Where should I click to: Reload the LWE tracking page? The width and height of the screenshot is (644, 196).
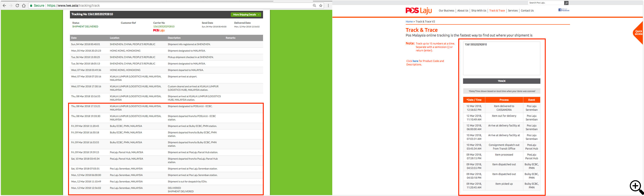coord(17,6)
